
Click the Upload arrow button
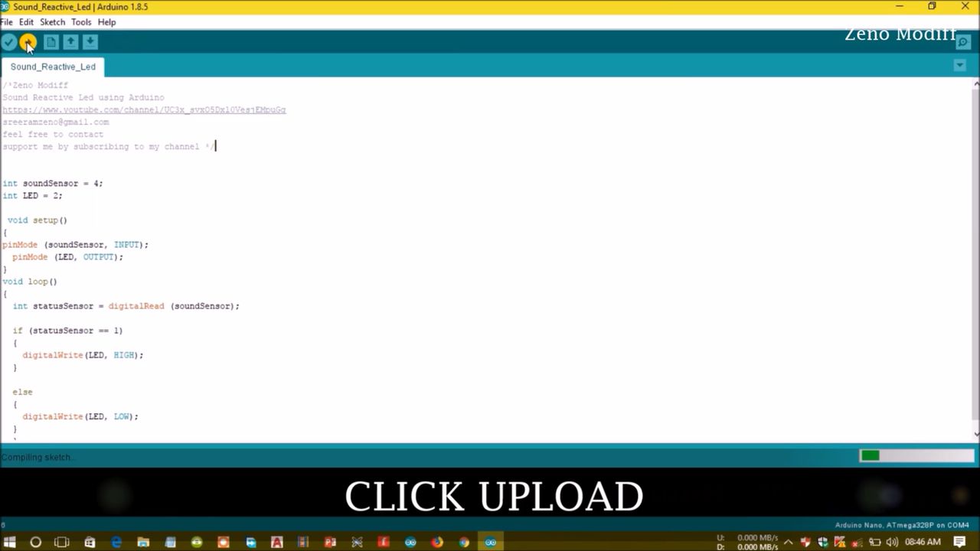pos(28,42)
